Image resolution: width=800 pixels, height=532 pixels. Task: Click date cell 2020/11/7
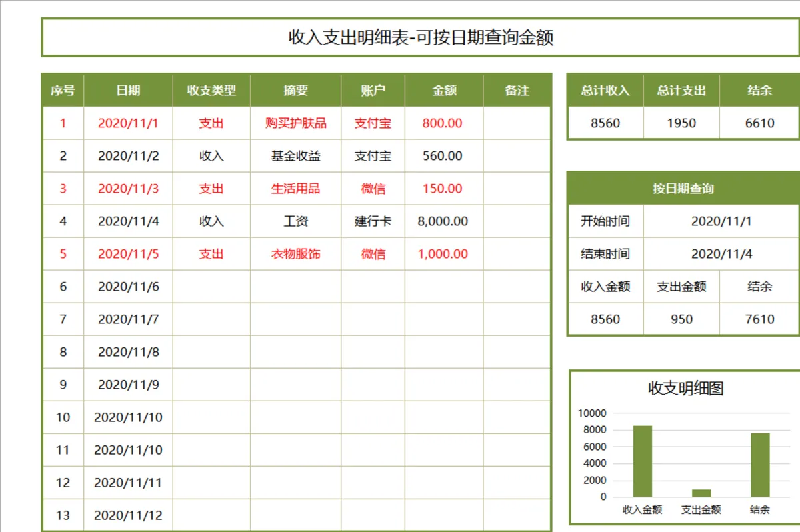click(129, 319)
